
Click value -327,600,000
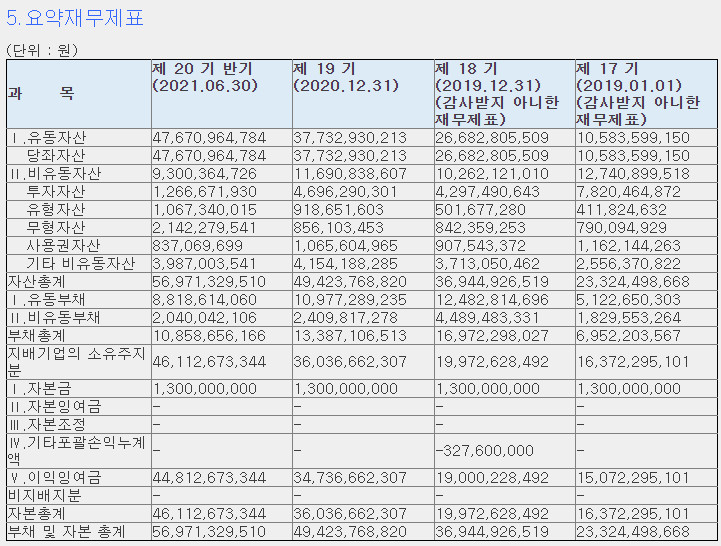pyautogui.click(x=485, y=450)
